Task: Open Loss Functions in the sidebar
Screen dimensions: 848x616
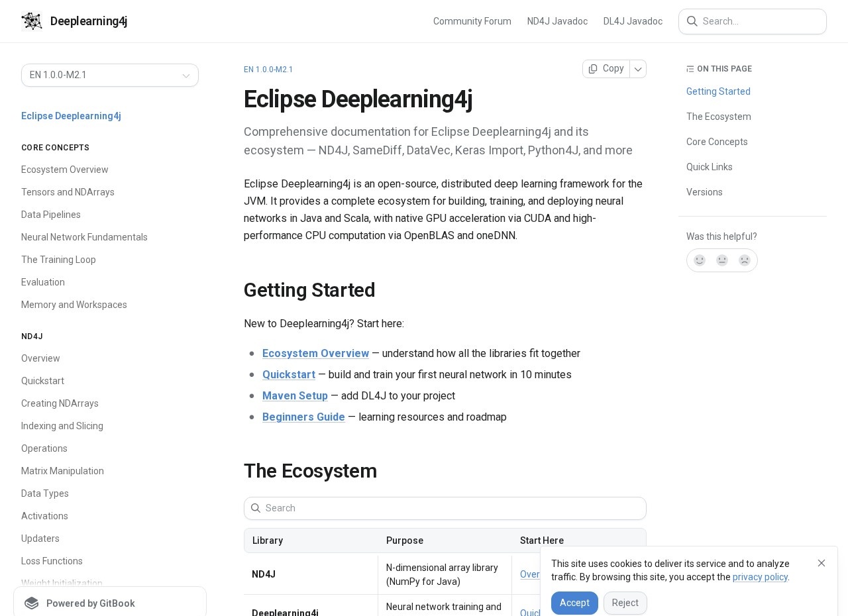Action: pos(52,561)
